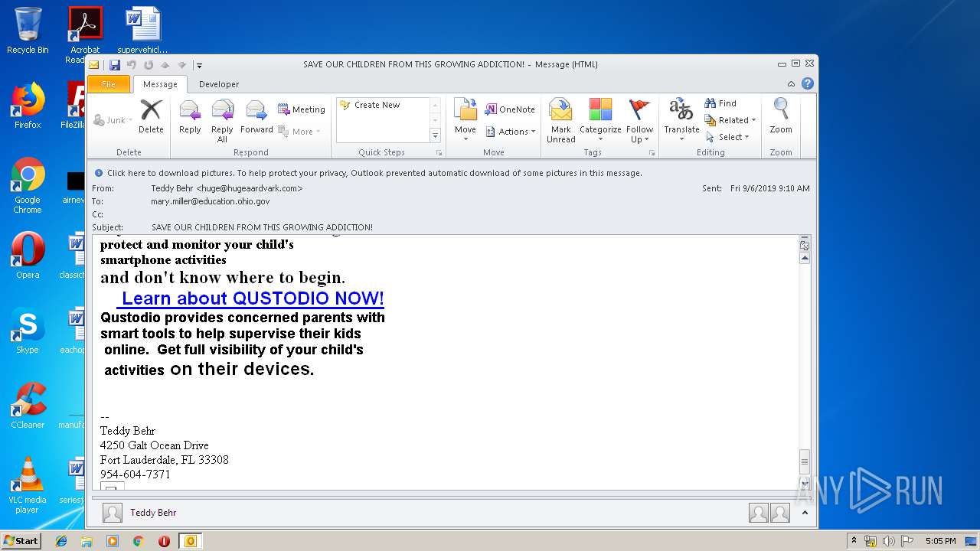Customize Quick Access Toolbar dropdown
The image size is (980, 551).
coord(198,65)
